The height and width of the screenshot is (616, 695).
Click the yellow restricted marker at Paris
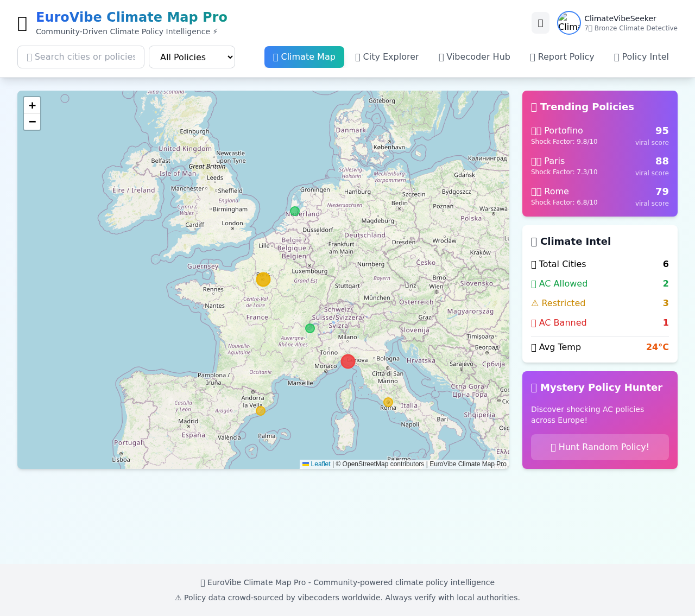coord(263,279)
